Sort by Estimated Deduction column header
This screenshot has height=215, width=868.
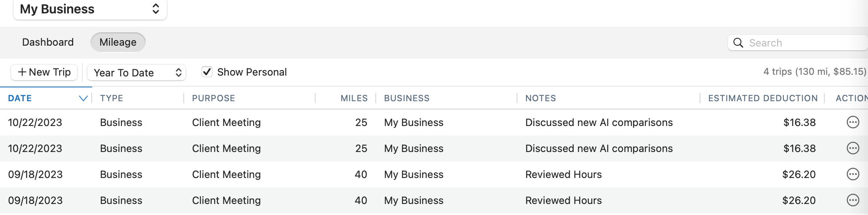pos(763,98)
